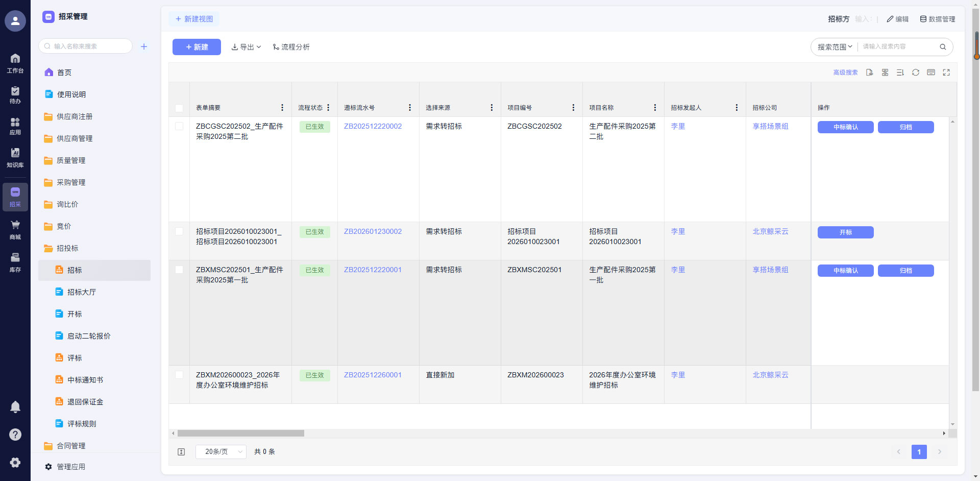The width and height of the screenshot is (980, 481).
Task: Open 招标大厅 in the sidebar menu
Action: pos(82,292)
